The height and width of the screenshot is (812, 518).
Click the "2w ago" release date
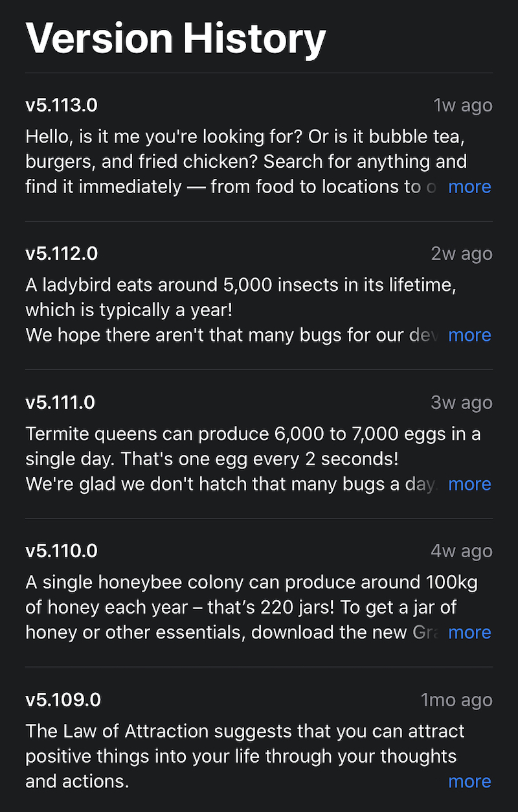coord(462,253)
